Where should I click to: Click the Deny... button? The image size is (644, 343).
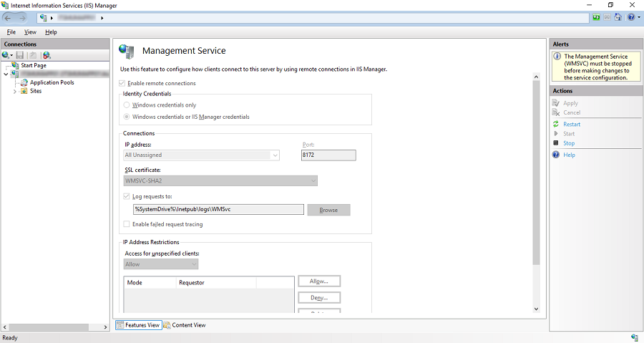click(319, 298)
